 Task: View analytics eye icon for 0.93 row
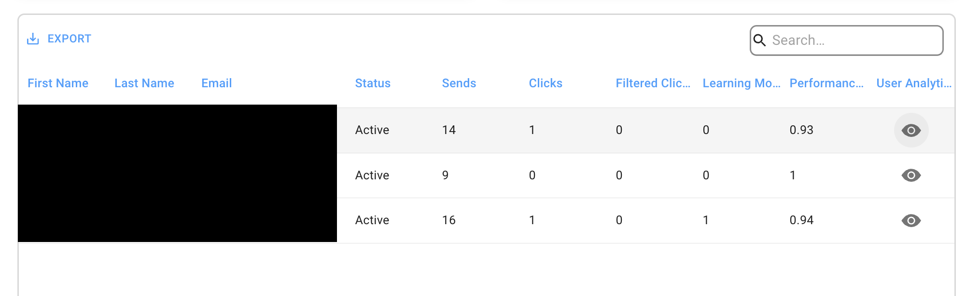coord(911,130)
